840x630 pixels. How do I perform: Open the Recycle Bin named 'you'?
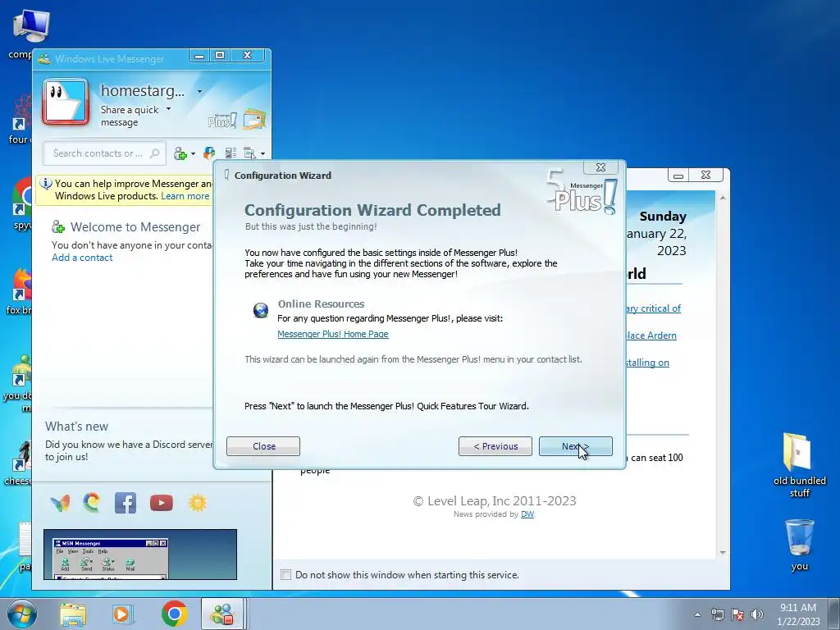coord(799,545)
